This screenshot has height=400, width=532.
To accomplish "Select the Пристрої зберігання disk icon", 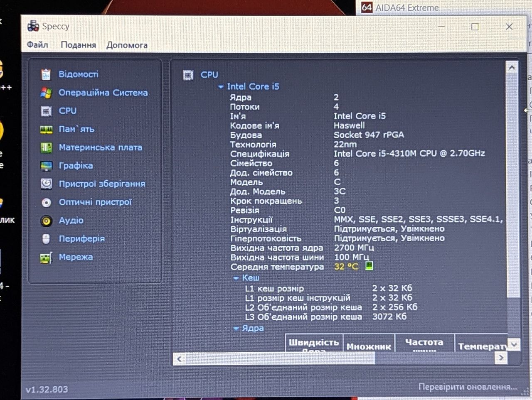I will point(46,184).
